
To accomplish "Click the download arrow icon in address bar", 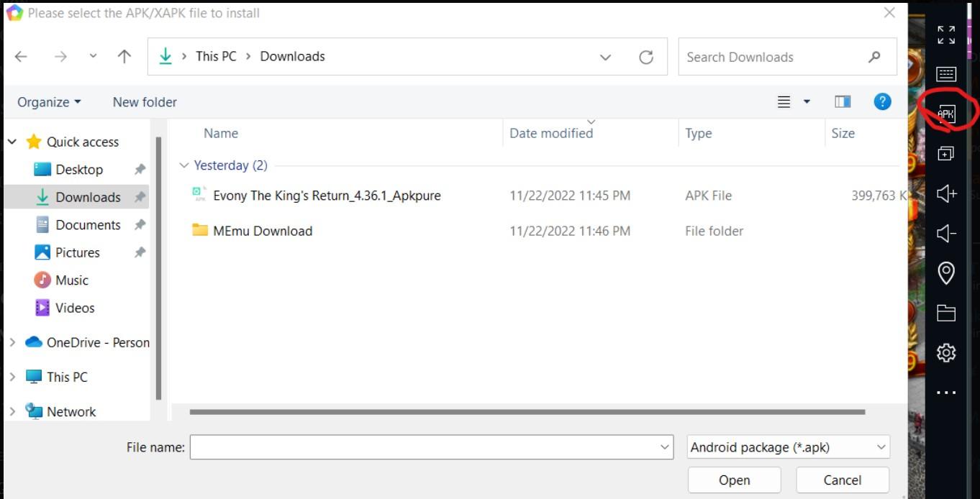I will point(165,56).
